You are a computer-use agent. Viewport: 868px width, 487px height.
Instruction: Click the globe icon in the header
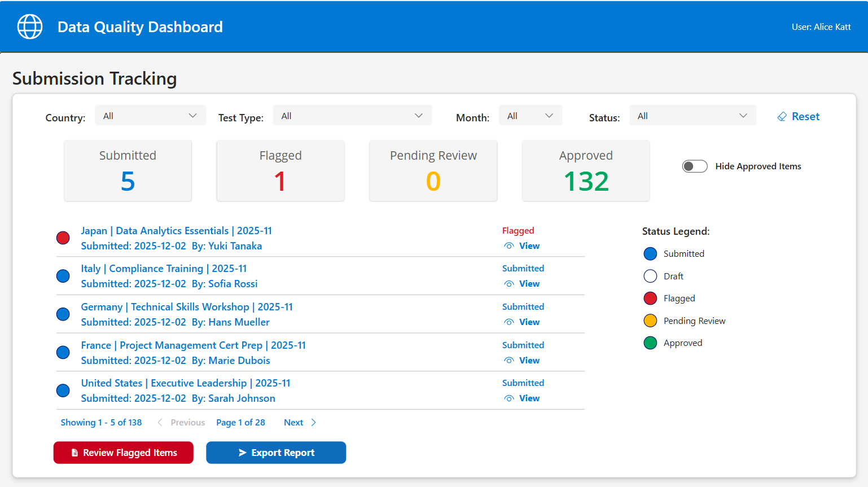coord(29,26)
